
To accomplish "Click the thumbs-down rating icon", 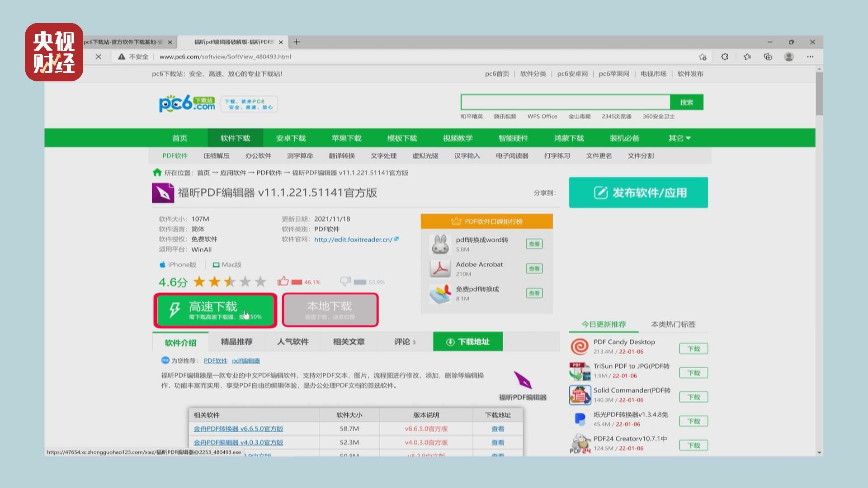I will click(x=345, y=281).
